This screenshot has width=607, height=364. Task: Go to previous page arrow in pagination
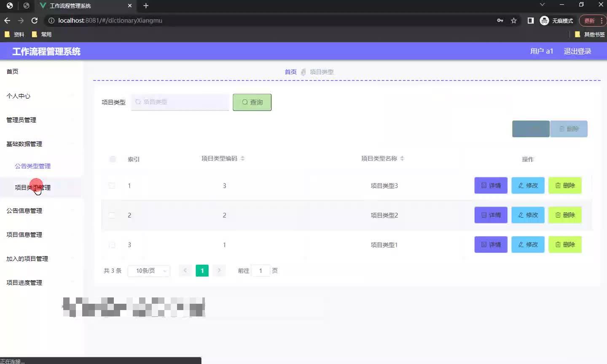[185, 270]
